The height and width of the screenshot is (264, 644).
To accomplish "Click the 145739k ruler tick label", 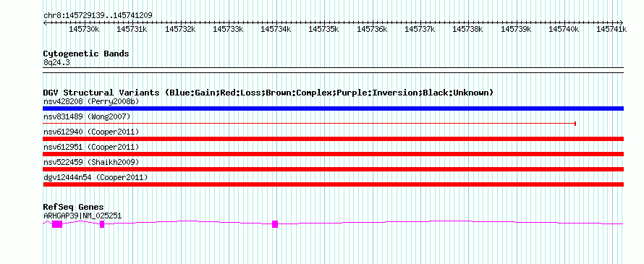I will click(x=515, y=29).
